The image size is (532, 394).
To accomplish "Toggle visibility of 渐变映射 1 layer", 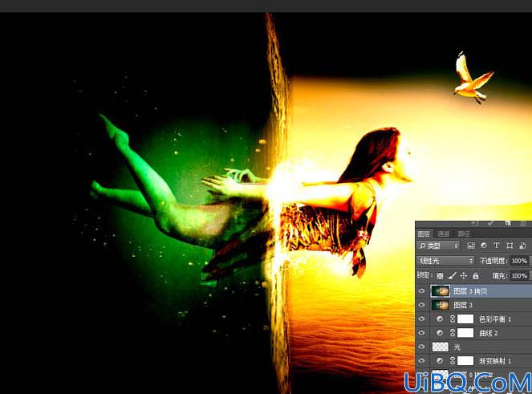I will pyautogui.click(x=422, y=361).
